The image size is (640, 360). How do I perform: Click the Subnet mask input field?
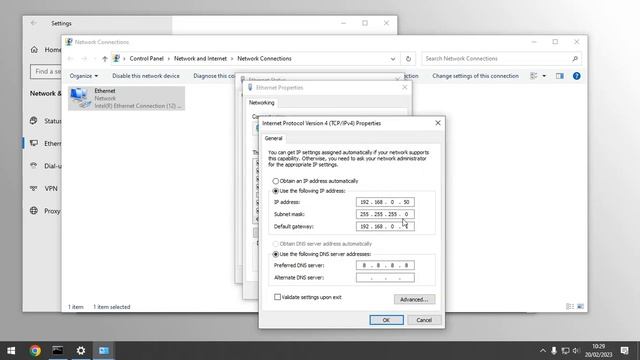pos(385,214)
